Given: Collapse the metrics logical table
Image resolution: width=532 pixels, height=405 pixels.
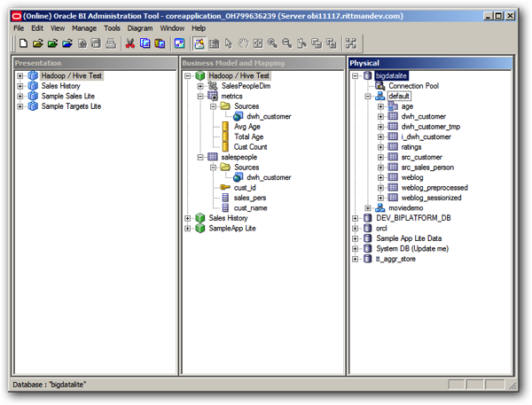Looking at the screenshot, I should [x=200, y=97].
